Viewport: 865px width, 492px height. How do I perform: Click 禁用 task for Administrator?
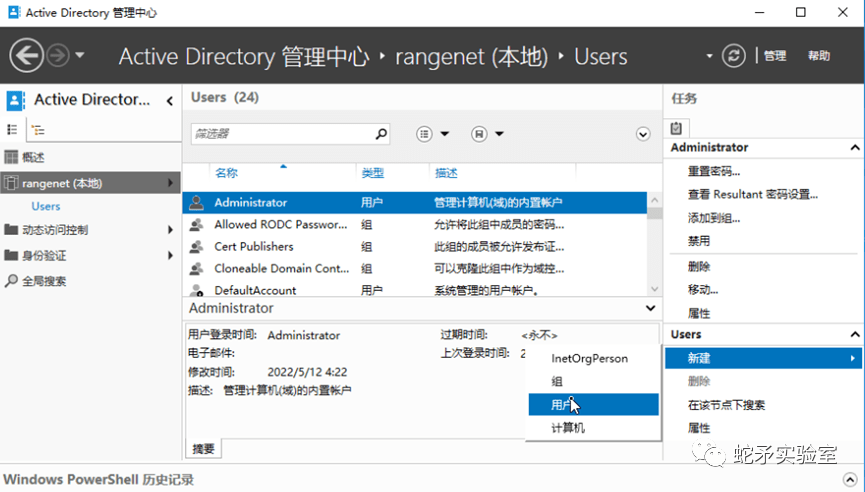pyautogui.click(x=698, y=241)
